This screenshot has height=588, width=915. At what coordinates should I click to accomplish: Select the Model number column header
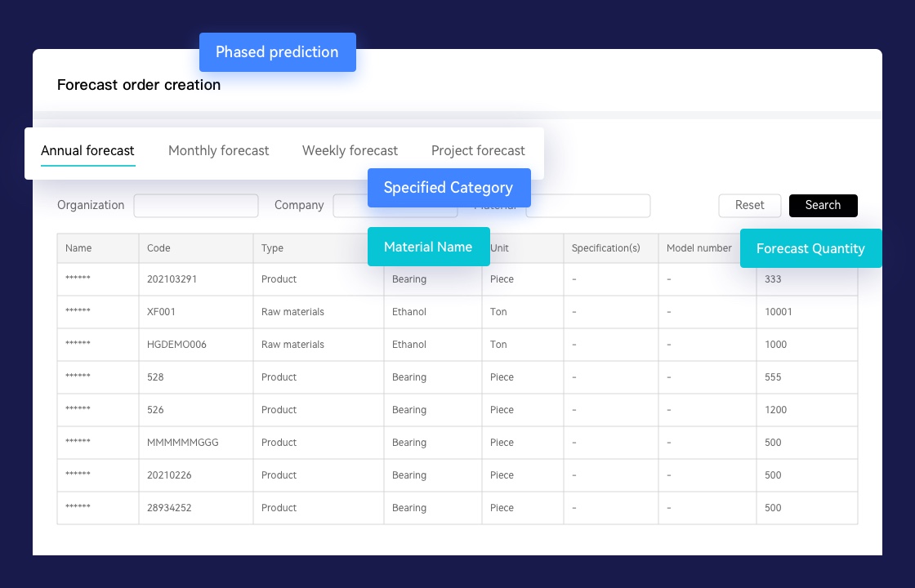pos(699,248)
